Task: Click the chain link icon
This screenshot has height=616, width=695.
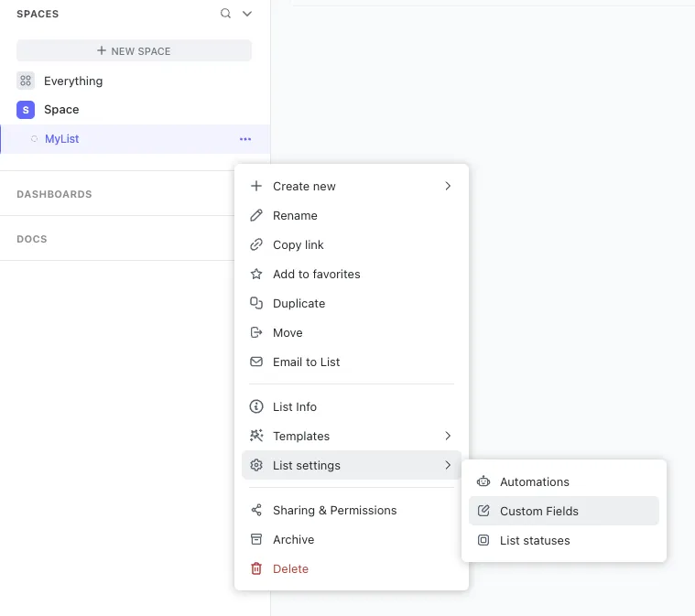Action: [256, 244]
